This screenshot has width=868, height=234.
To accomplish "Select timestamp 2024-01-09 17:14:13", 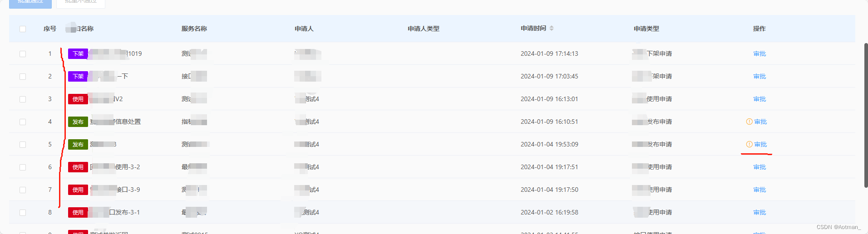I will [x=549, y=54].
